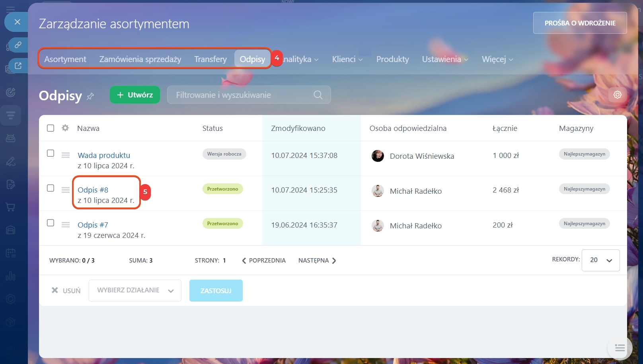The image size is (643, 364).
Task: Open the calendar icon in the left sidebar
Action: pos(11,253)
